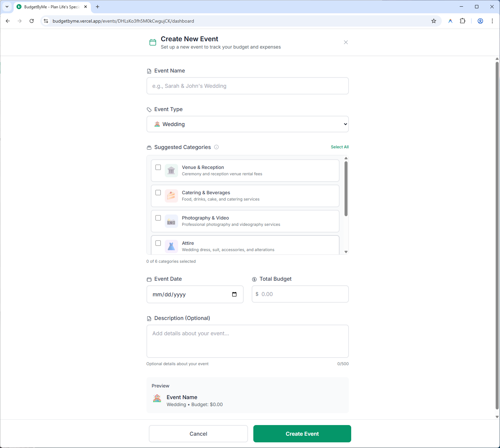Viewport: 500px width, 448px height.
Task: View site information icon in address bar
Action: 46,21
